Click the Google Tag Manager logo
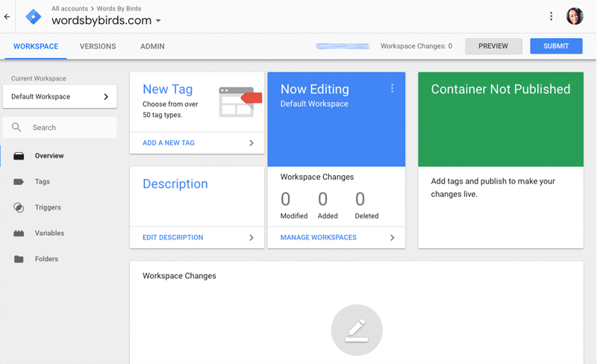The image size is (597, 364). pyautogui.click(x=34, y=16)
